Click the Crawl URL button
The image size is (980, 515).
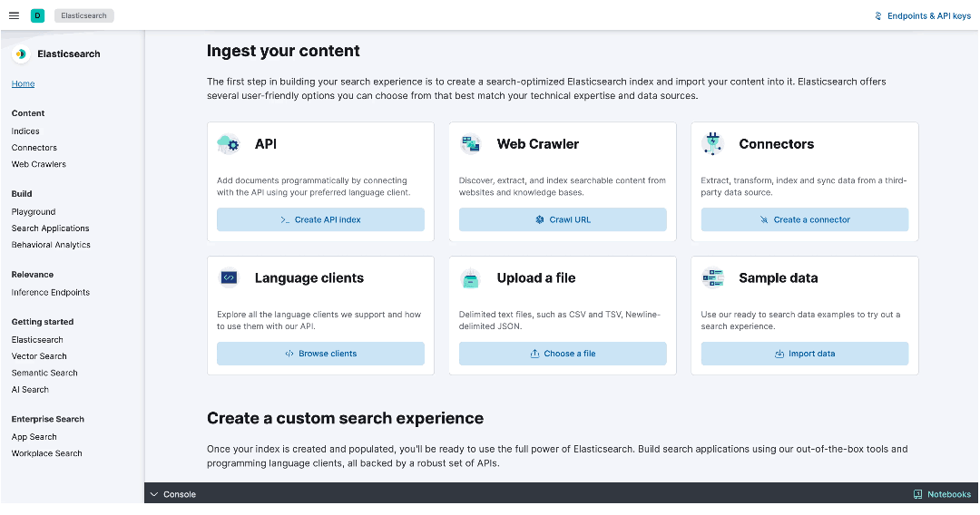(563, 219)
